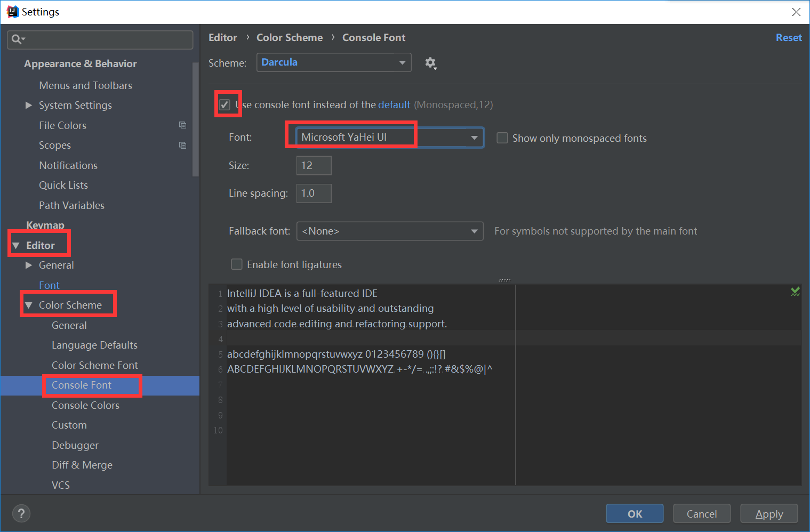Collapse the Color Scheme tree section
The height and width of the screenshot is (532, 810).
pyautogui.click(x=28, y=304)
